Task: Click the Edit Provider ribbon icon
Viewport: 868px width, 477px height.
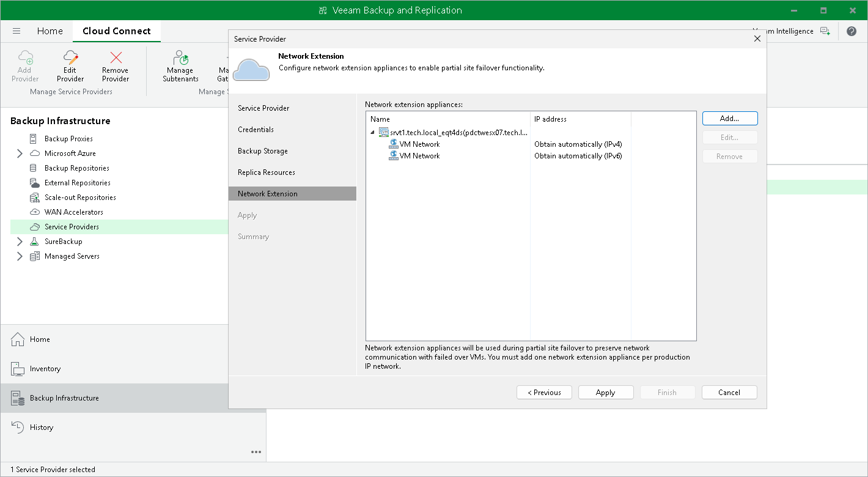Action: 70,58
